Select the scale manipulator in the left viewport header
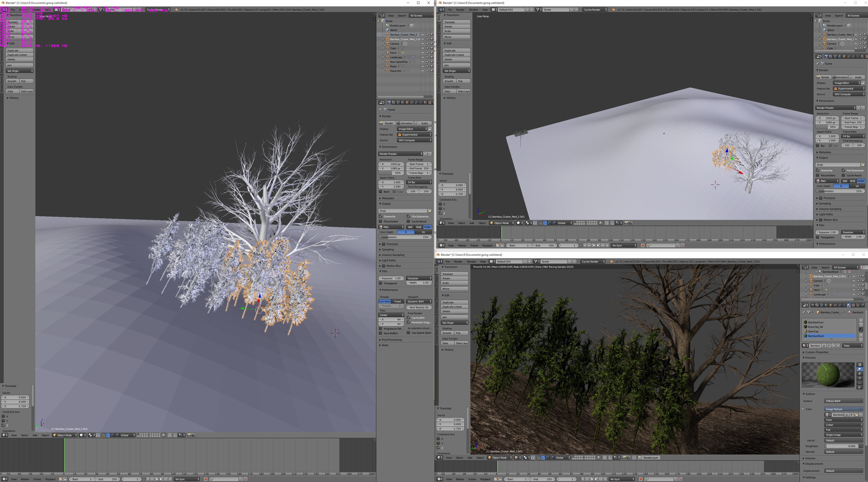Image resolution: width=868 pixels, height=482 pixels. 117,435
